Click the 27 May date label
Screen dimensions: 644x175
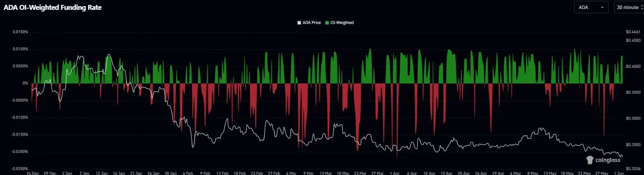point(601,173)
